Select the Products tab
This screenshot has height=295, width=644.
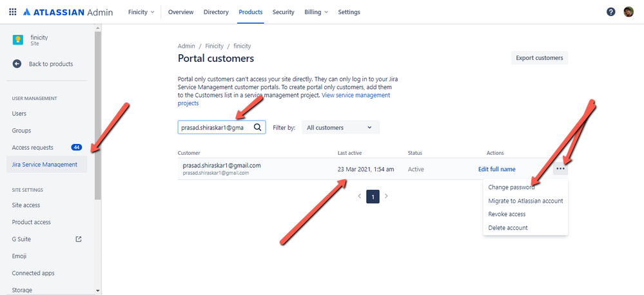(251, 12)
